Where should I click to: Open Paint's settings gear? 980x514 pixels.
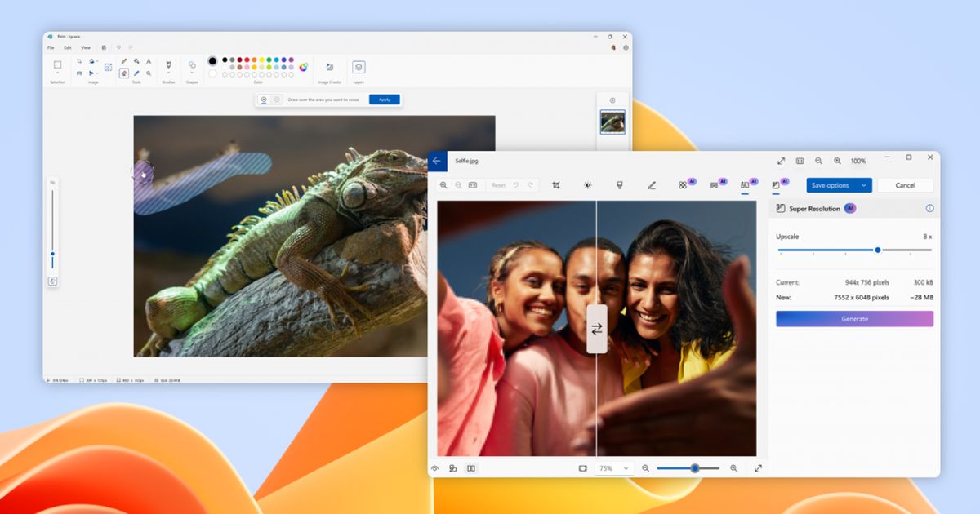626,47
